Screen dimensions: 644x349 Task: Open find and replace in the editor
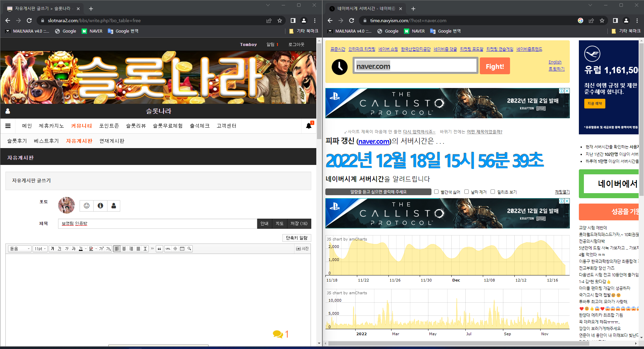click(189, 249)
